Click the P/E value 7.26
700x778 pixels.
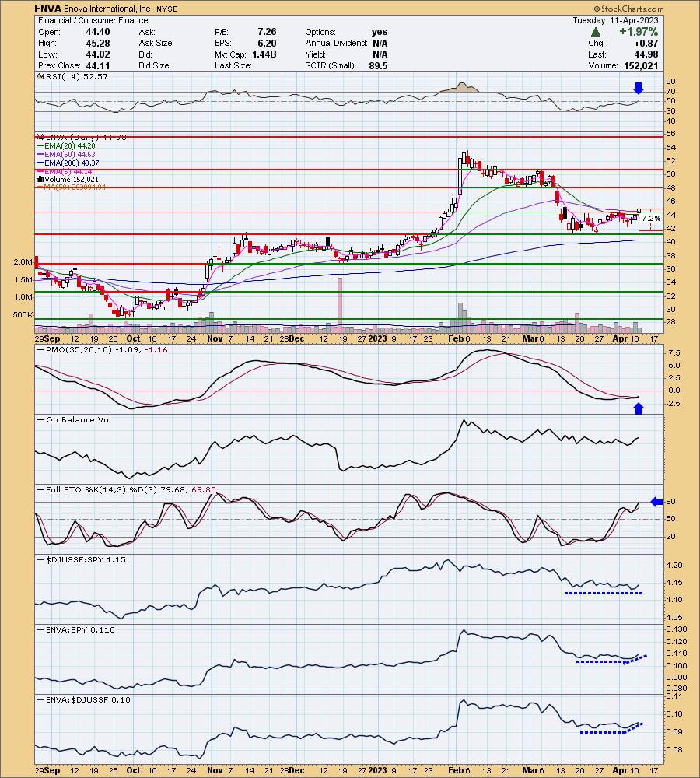click(x=267, y=32)
